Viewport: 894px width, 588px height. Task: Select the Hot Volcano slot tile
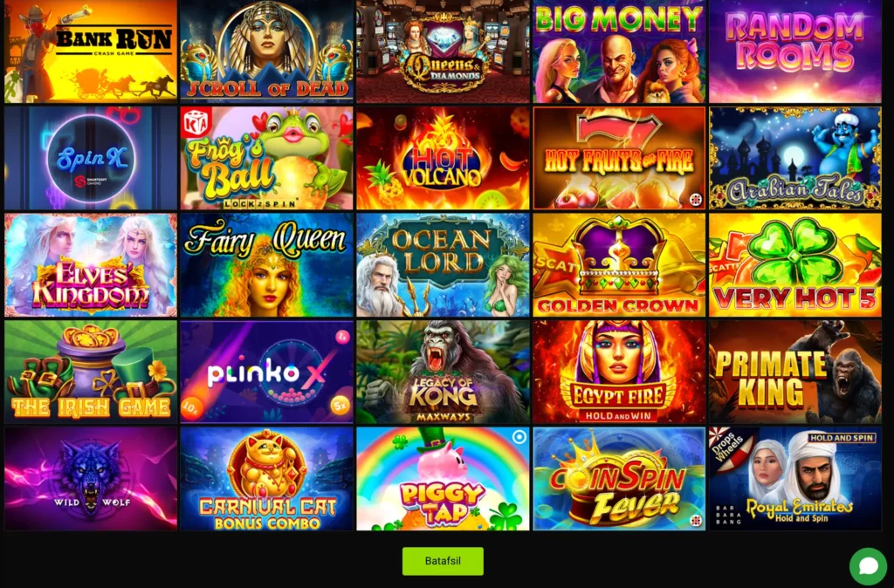pyautogui.click(x=443, y=159)
